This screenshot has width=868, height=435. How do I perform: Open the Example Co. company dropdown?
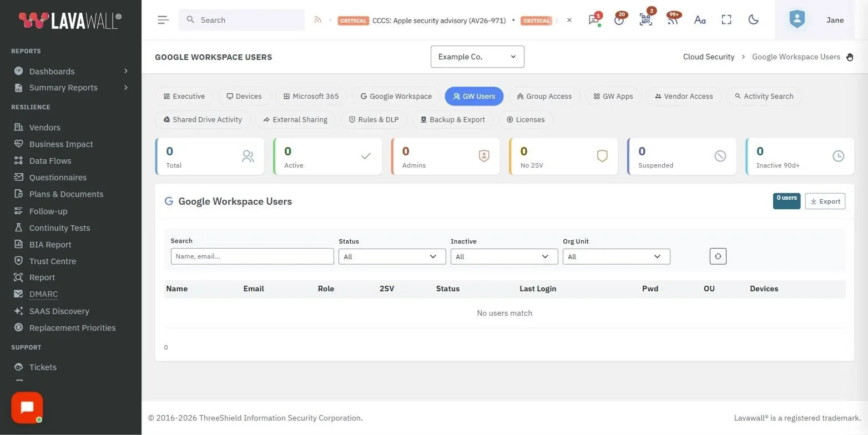tap(477, 57)
